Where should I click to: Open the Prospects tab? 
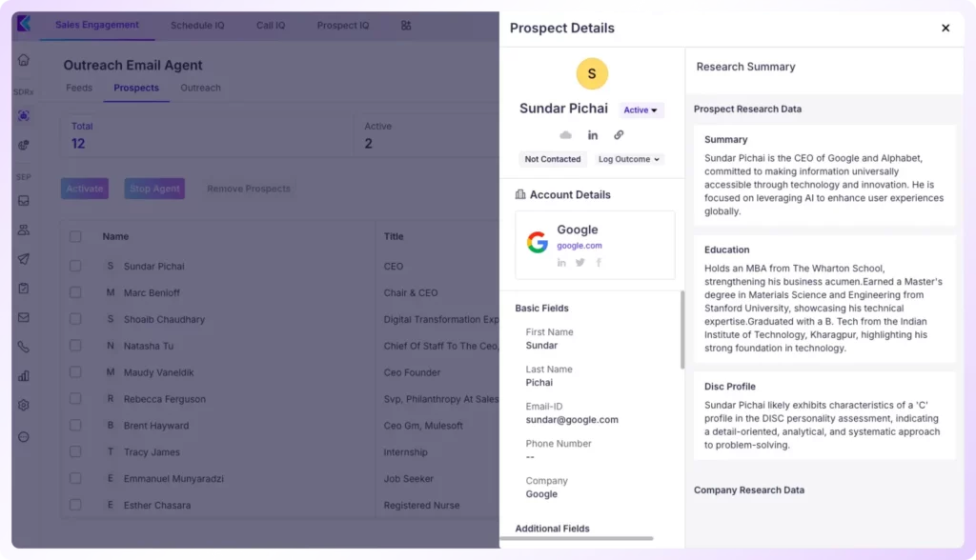click(136, 88)
